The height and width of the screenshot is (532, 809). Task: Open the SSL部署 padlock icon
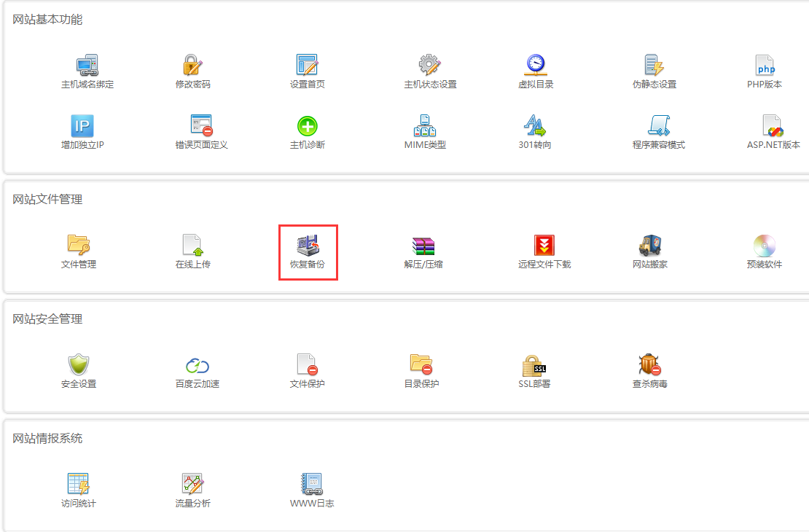coord(534,364)
